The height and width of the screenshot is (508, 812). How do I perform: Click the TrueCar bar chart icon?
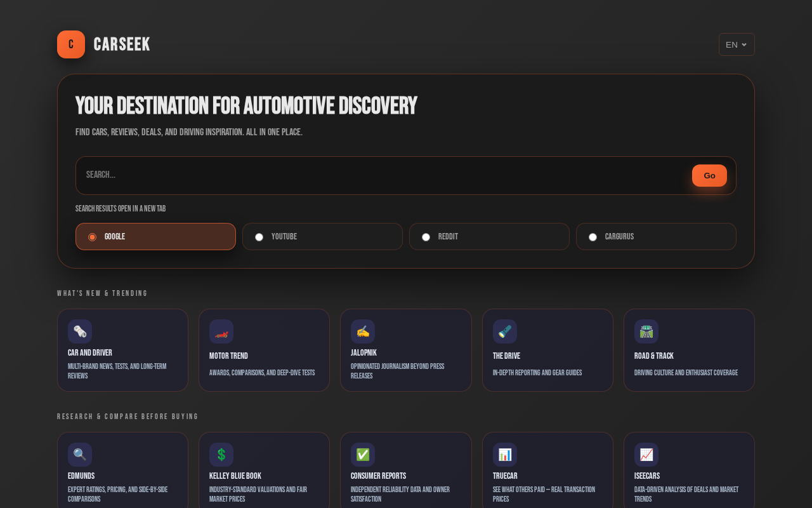(x=505, y=455)
